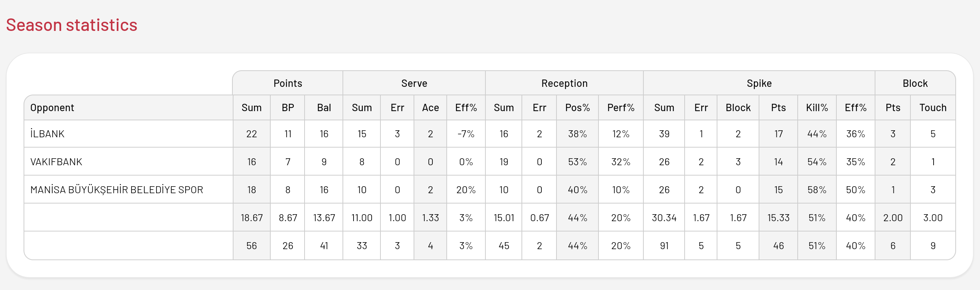Click the Serve group header

pos(414,83)
